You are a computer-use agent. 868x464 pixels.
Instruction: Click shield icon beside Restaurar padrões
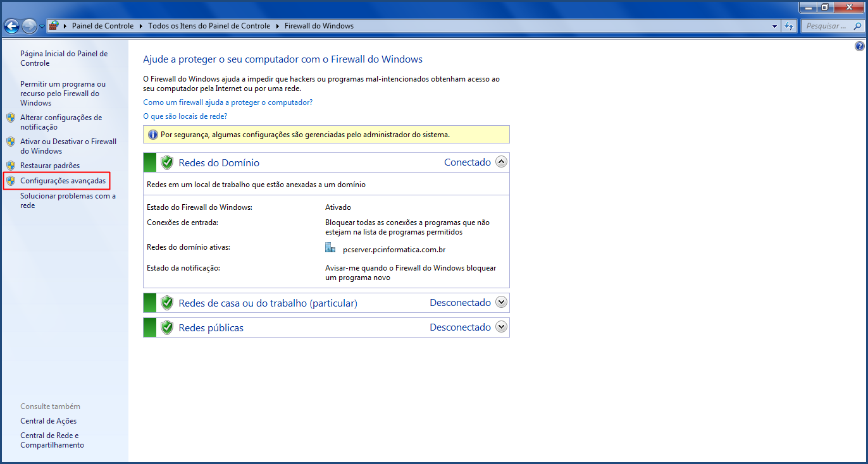coord(11,166)
